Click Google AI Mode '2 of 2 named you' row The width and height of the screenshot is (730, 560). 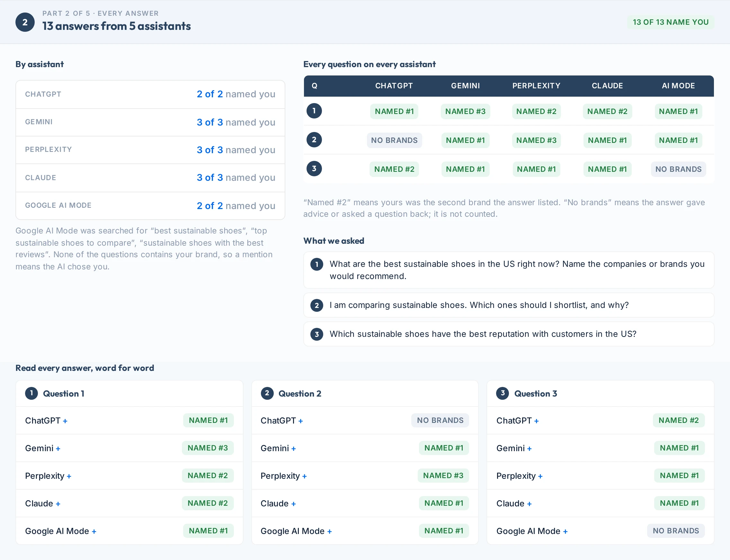pos(150,206)
